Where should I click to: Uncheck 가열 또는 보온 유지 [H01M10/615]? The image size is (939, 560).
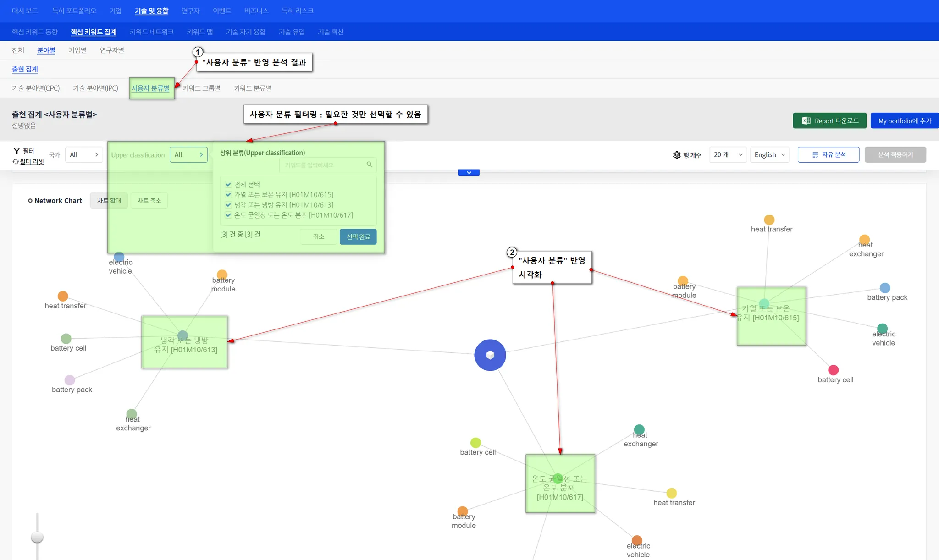click(x=228, y=194)
